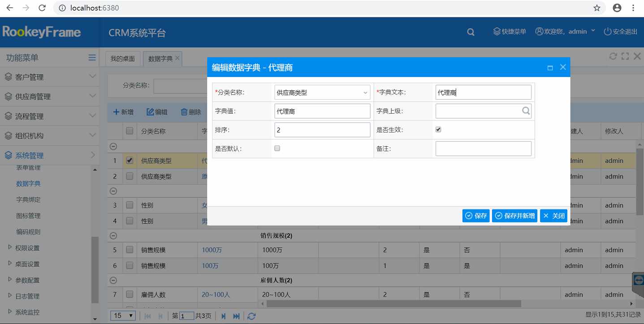The width and height of the screenshot is (644, 324).
Task: Click the tab area refresh icon
Action: click(613, 56)
